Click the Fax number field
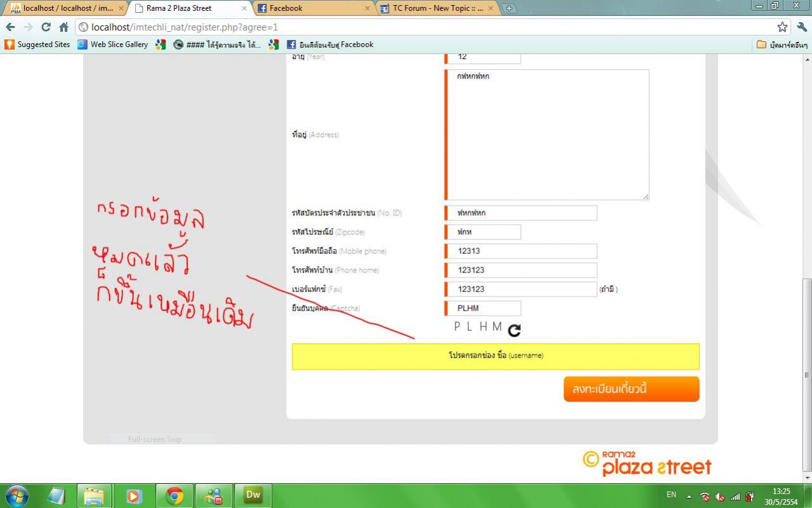The width and height of the screenshot is (812, 508). (x=521, y=289)
